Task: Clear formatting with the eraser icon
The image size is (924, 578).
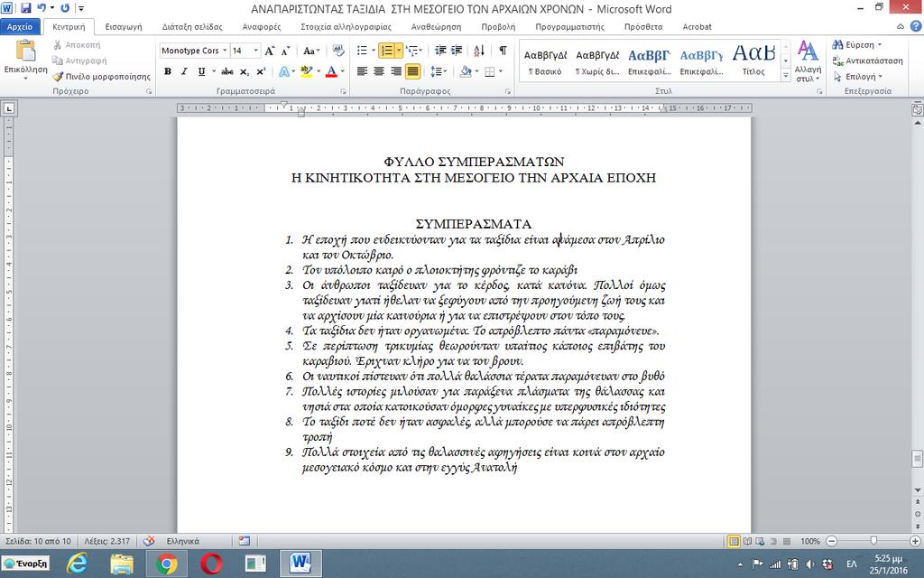Action: (338, 51)
